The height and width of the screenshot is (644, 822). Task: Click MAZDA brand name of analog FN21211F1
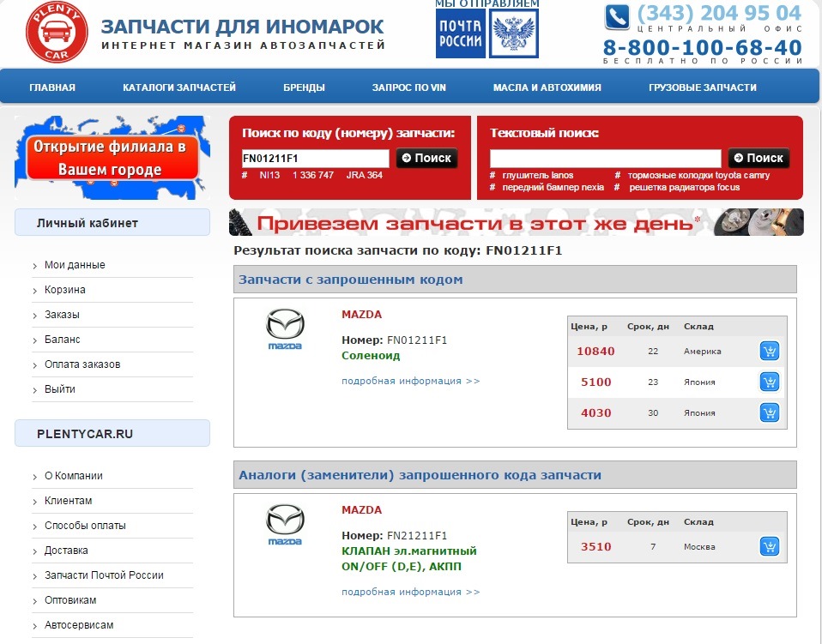pos(362,510)
